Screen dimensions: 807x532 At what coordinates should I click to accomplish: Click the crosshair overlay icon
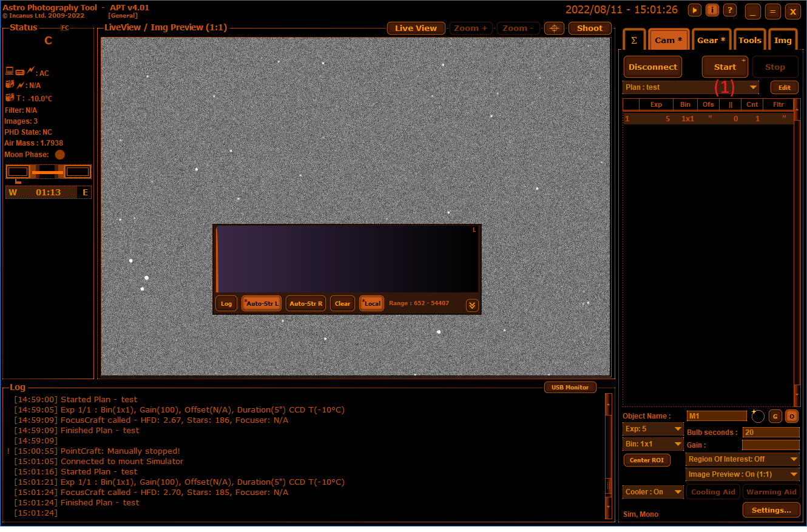point(553,29)
